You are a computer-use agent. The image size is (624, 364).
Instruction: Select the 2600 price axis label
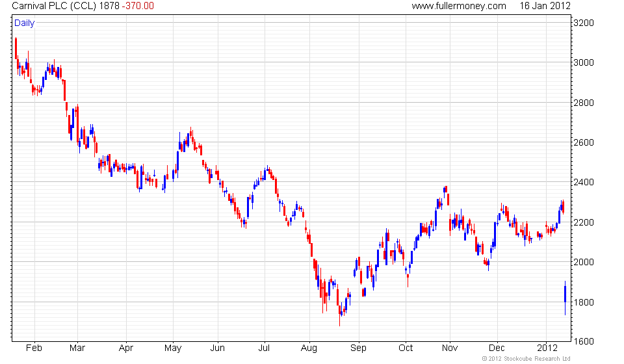tap(584, 142)
